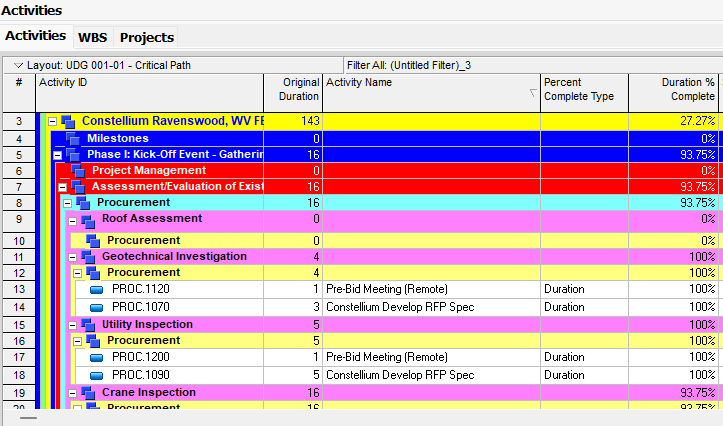Viewport: 723px width, 426px height.
Task: Select the Activities tab
Action: click(36, 36)
